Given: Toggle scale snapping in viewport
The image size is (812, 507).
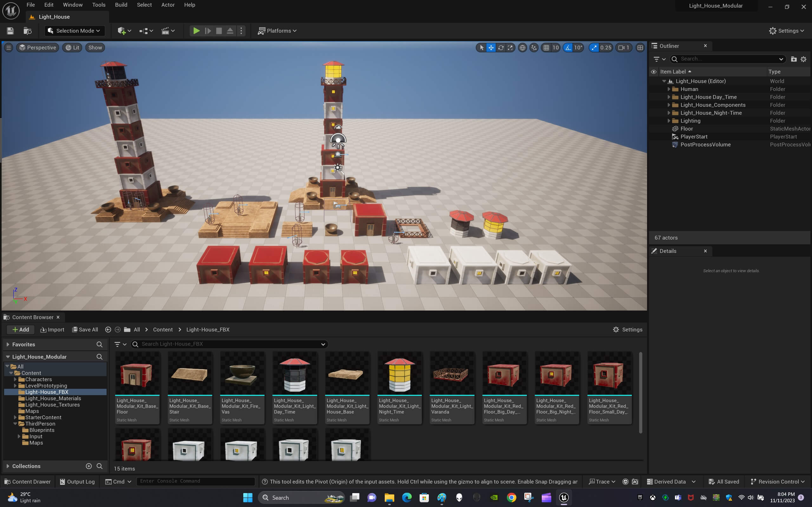Looking at the screenshot, I should point(594,48).
